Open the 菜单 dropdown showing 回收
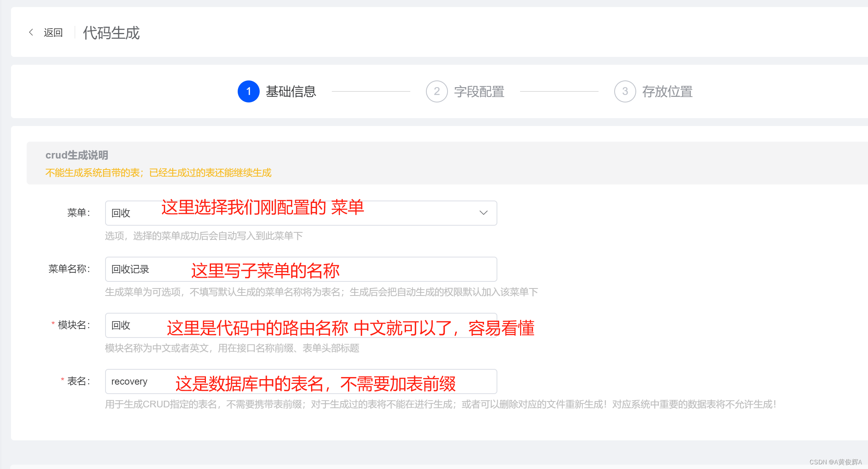 [301, 213]
